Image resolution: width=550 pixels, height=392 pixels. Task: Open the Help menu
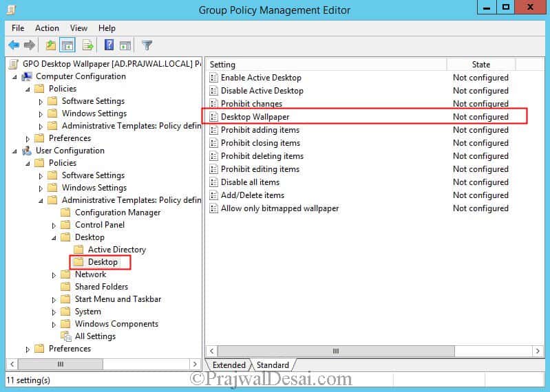107,28
